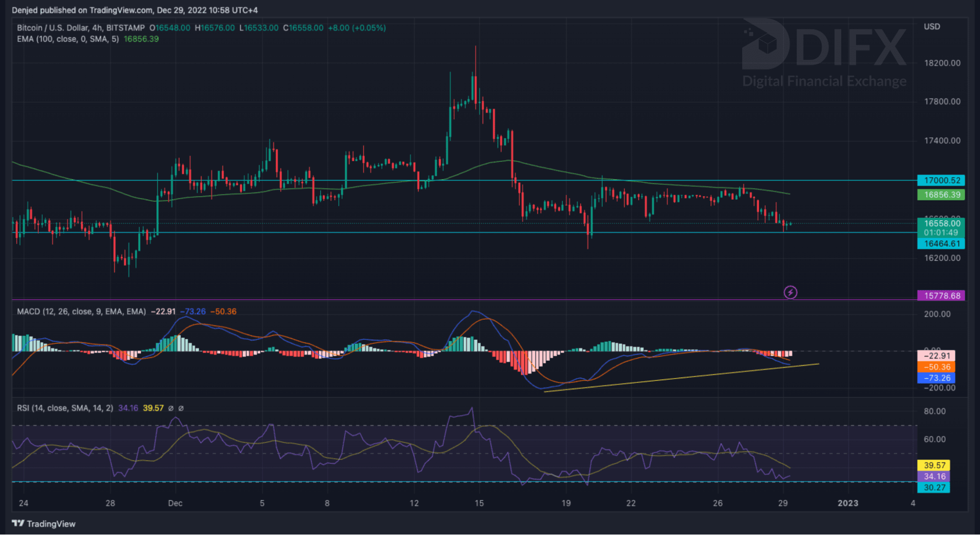The width and height of the screenshot is (980, 535).
Task: Click the yellow 39.57 RSI axis label
Action: [933, 465]
